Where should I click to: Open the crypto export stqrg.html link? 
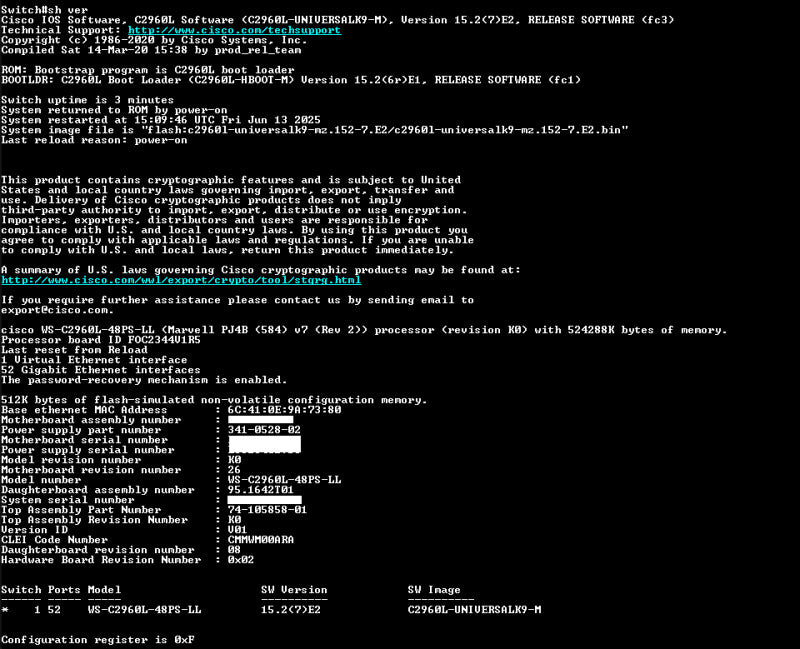(181, 280)
